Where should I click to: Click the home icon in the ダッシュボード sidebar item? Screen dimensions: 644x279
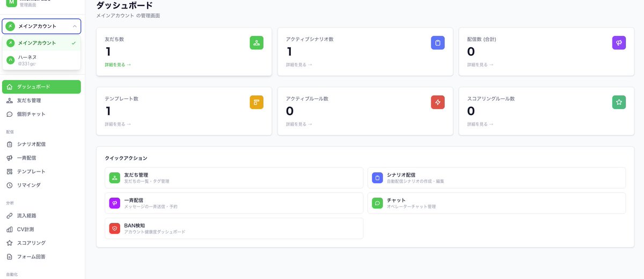[10, 87]
